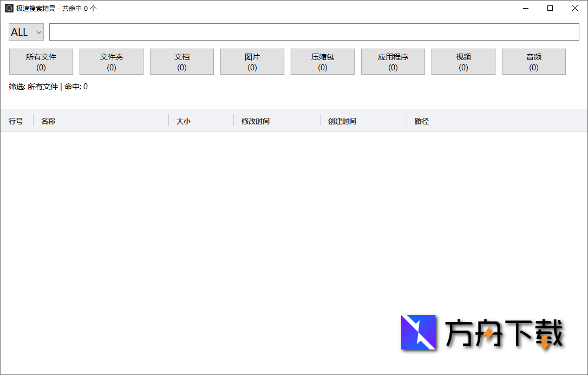
Task: Sort results by 大小 column
Action: pyautogui.click(x=184, y=121)
